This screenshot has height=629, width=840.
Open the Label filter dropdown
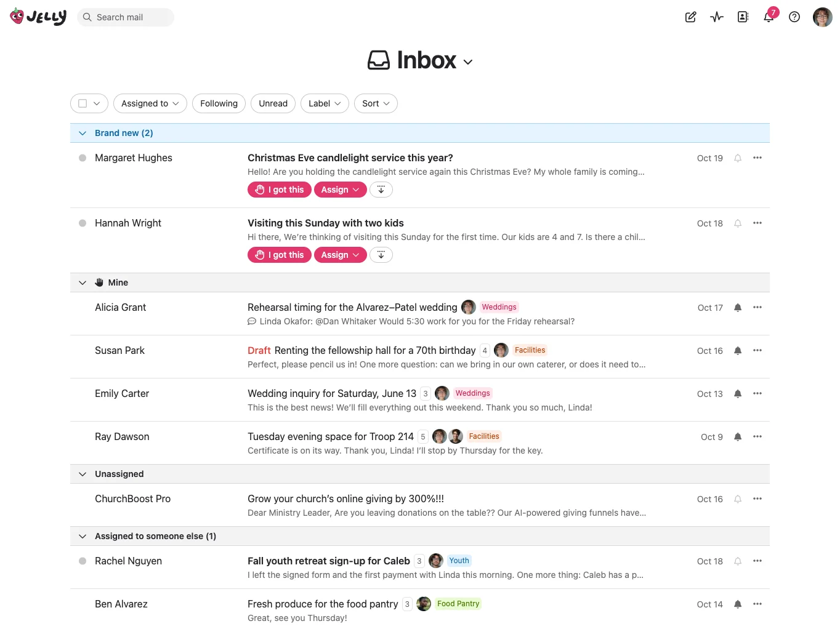click(x=325, y=103)
